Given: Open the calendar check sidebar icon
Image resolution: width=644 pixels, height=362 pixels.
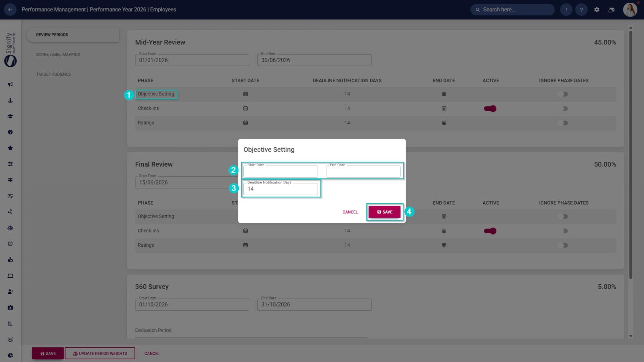Looking at the screenshot, I should coord(10,244).
